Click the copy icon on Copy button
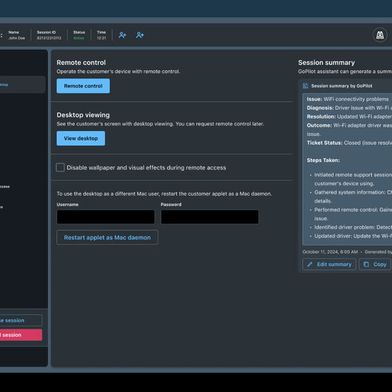392x392 pixels. tap(366, 264)
